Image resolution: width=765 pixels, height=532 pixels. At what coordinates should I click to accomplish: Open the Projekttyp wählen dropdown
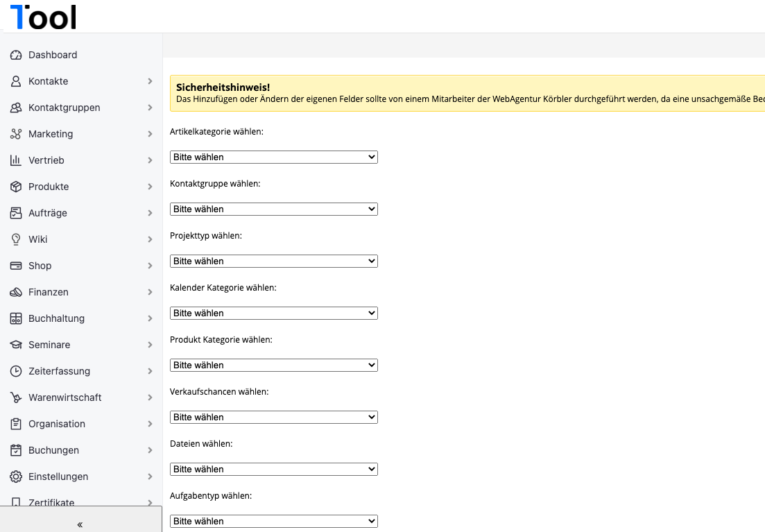click(273, 261)
